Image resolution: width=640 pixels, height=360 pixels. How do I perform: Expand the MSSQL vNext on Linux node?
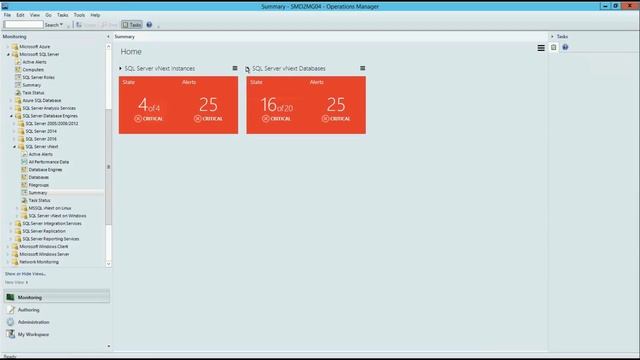point(18,208)
